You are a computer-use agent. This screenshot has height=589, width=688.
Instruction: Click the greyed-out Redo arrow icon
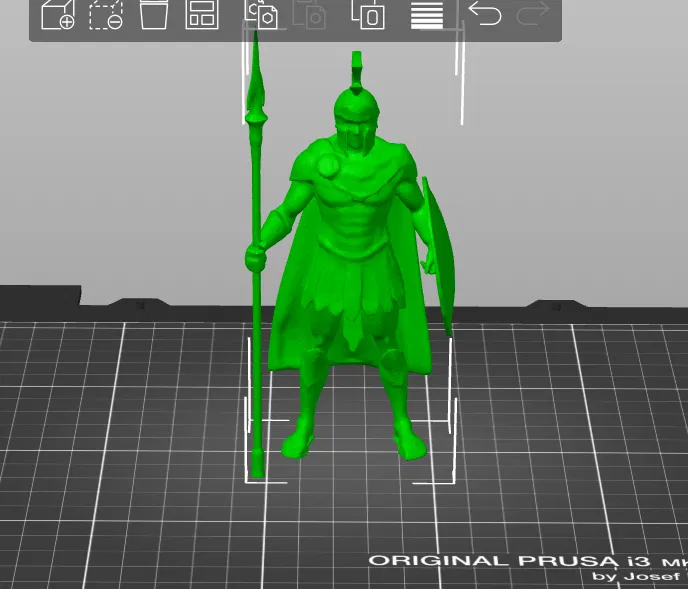(533, 13)
